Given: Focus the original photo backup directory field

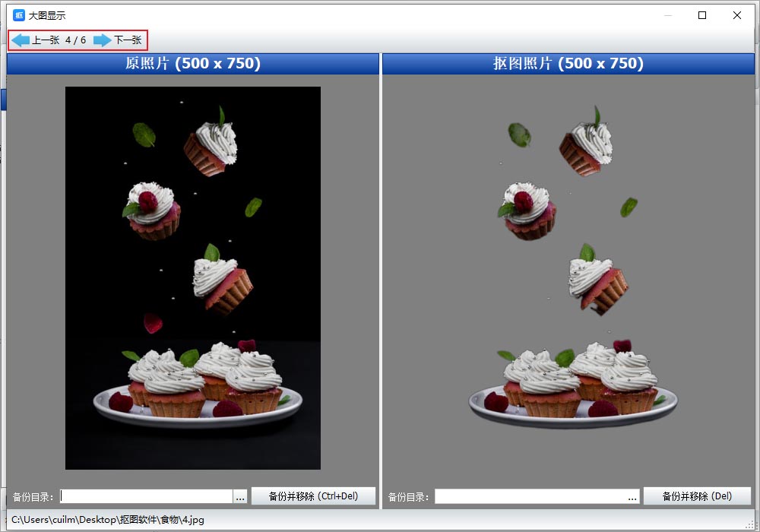Looking at the screenshot, I should pos(146,496).
